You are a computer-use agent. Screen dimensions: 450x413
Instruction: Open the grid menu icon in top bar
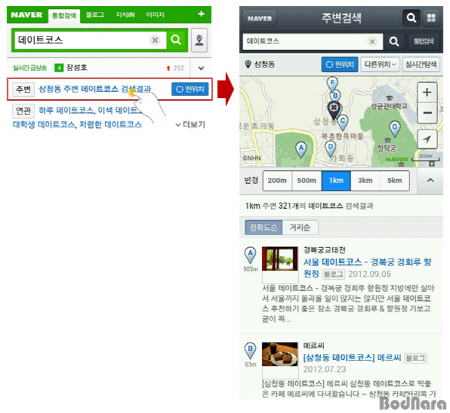click(x=431, y=18)
